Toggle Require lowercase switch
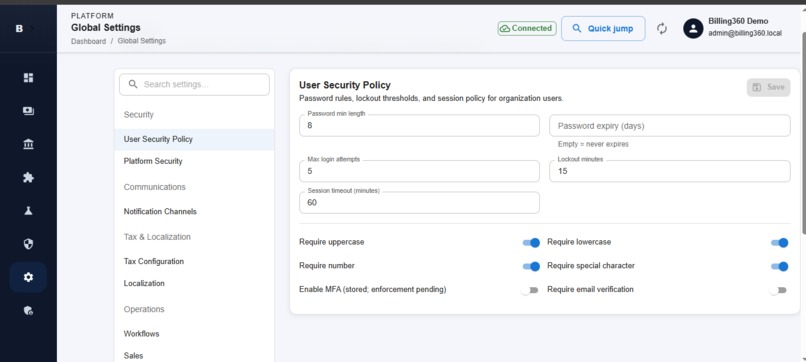This screenshot has height=362, width=806. click(779, 242)
